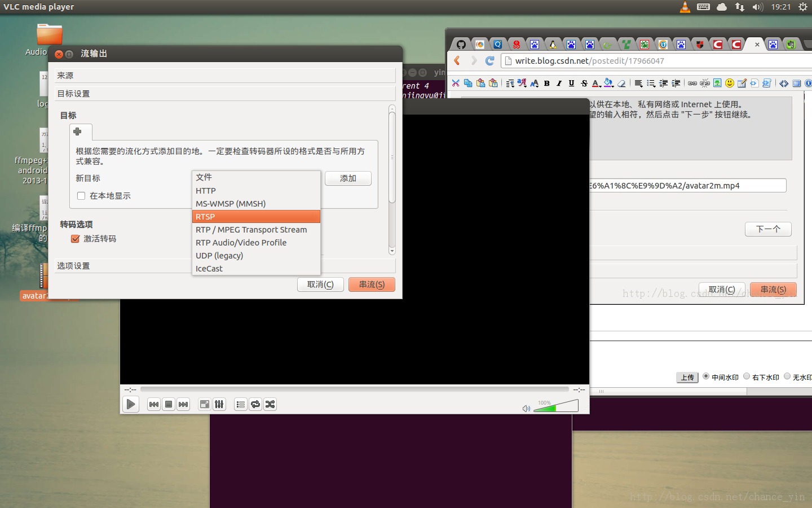Toggle the playlist view icon

point(241,404)
